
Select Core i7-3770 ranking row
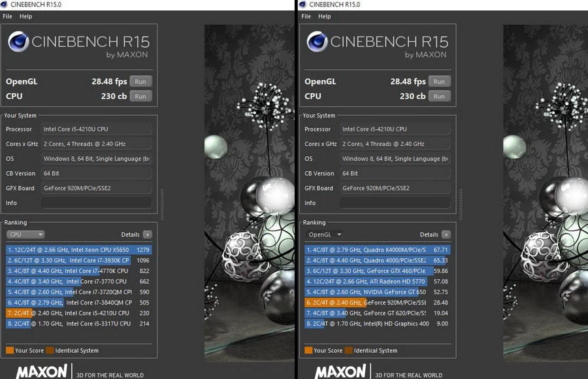79,282
